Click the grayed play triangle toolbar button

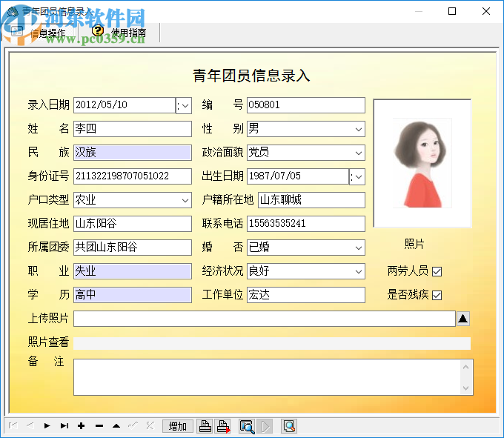pos(265,426)
